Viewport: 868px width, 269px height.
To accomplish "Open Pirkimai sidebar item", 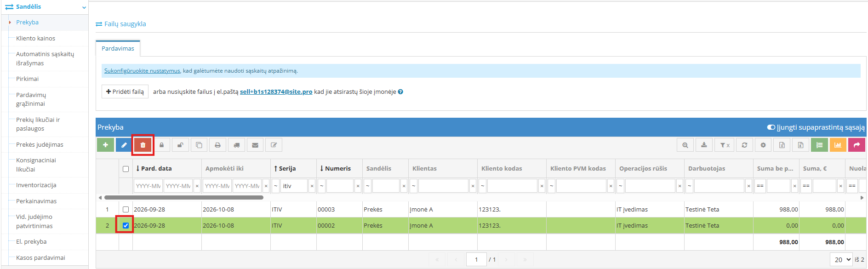I will point(27,79).
